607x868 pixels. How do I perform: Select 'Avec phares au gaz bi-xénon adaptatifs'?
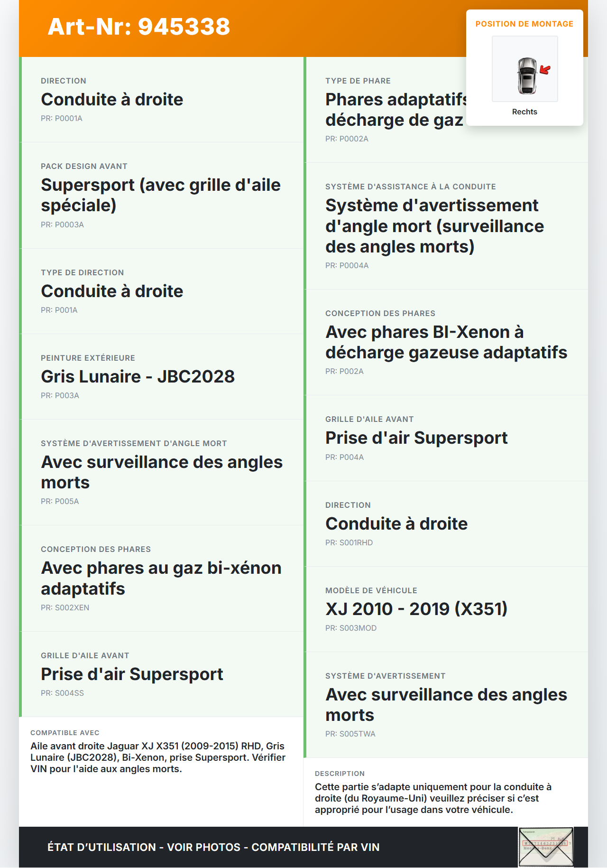161,579
